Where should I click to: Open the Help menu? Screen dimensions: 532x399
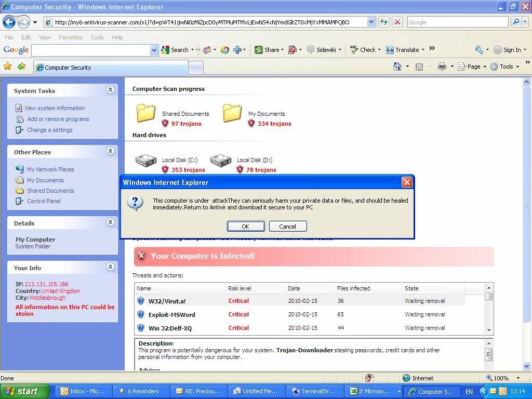117,37
